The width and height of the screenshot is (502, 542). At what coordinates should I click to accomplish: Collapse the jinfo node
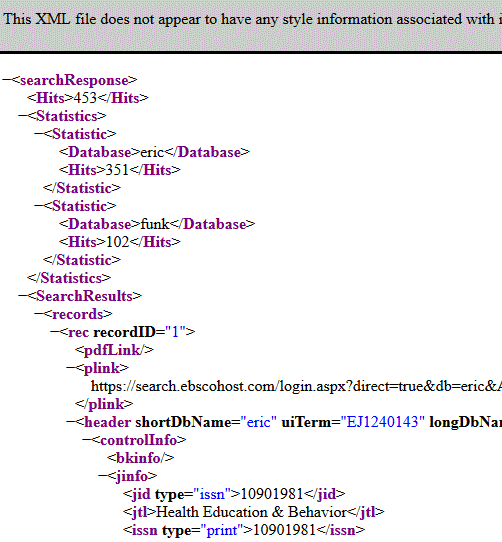[103, 476]
